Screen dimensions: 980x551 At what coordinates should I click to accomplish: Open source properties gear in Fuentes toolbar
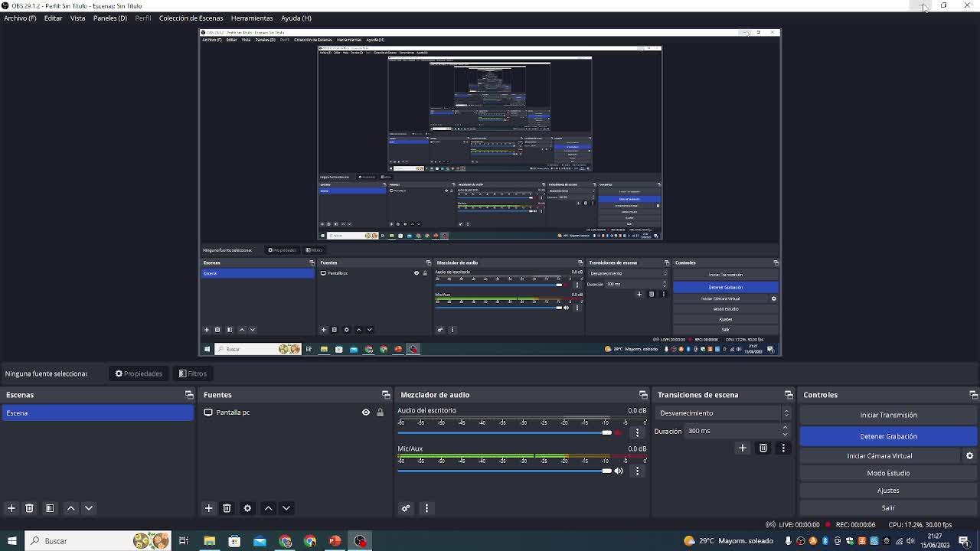pyautogui.click(x=247, y=508)
